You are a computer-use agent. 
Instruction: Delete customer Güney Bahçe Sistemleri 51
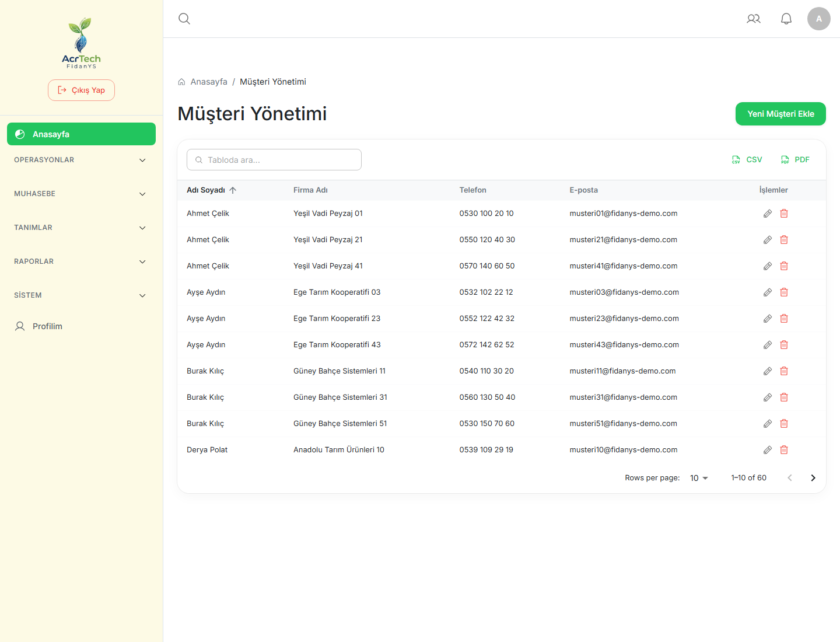click(x=784, y=424)
